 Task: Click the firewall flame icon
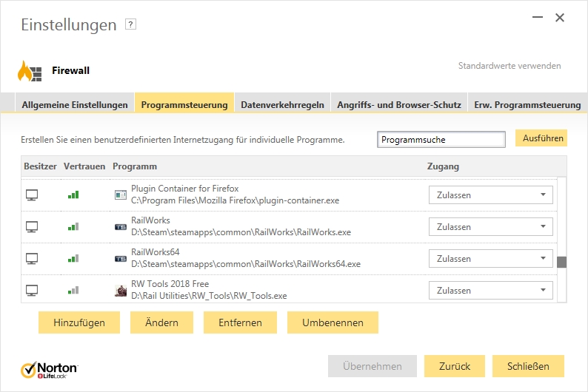click(x=30, y=71)
